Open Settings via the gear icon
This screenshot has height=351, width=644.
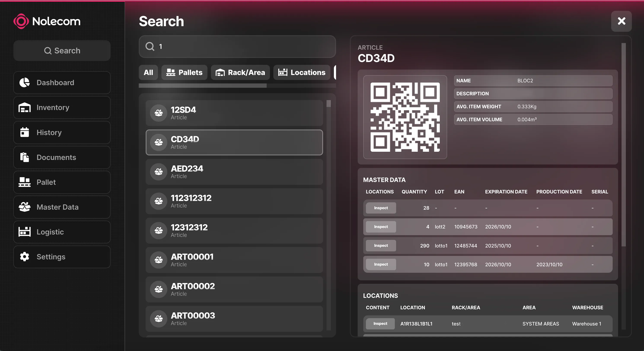[x=24, y=257]
